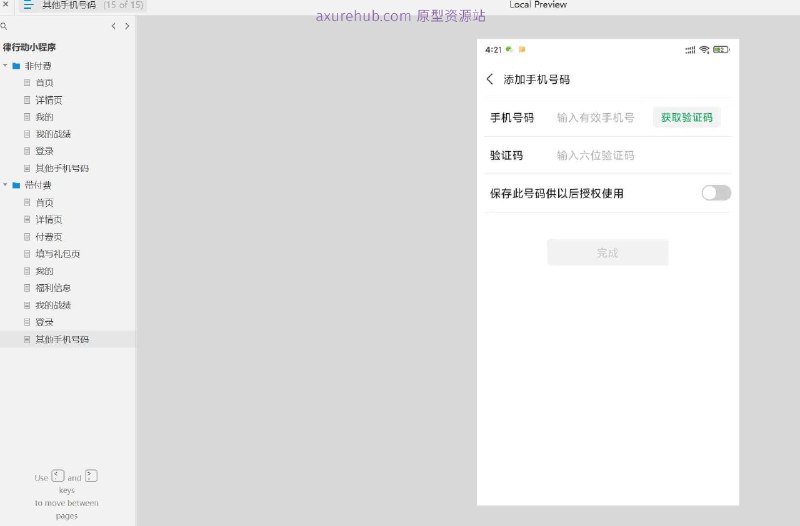Go to previous page with left chevron
This screenshot has width=800, height=526.
tap(113, 26)
